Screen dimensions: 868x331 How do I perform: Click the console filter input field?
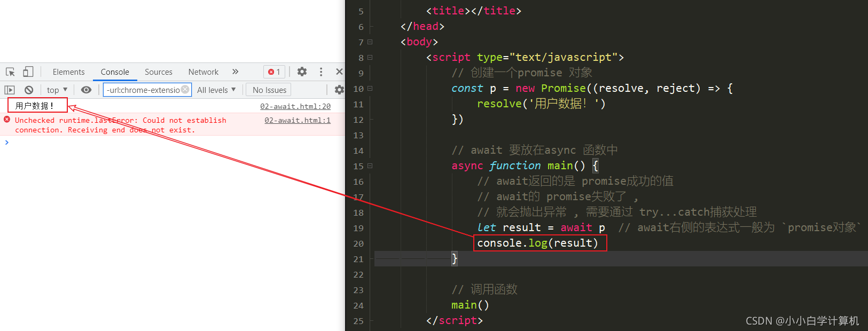[147, 90]
